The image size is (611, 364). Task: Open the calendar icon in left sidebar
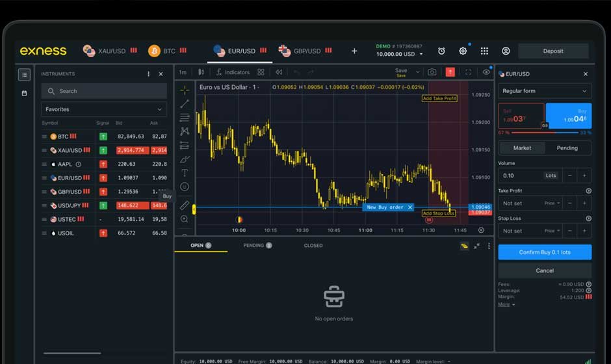(24, 93)
